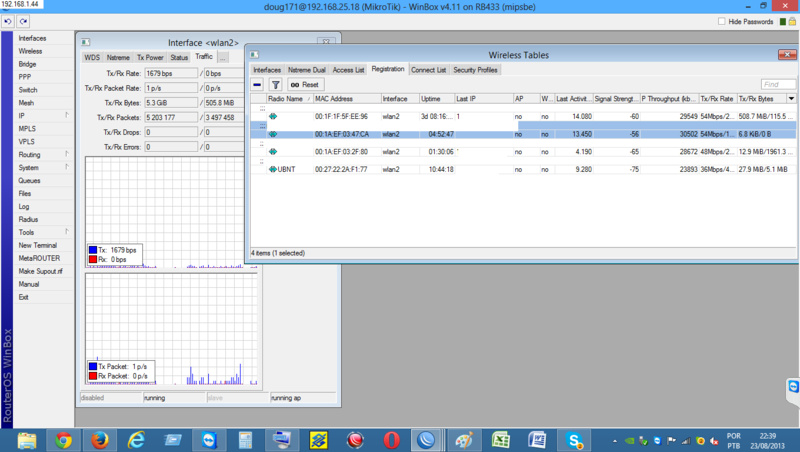Viewport: 800px width, 452px height.
Task: Switch to the Access List tab
Action: (x=348, y=70)
